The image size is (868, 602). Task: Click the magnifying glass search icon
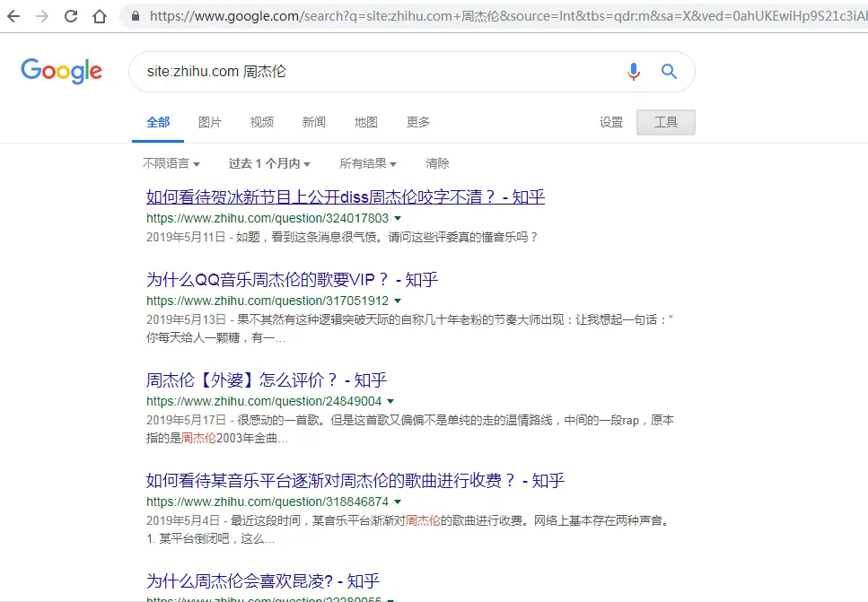[x=670, y=72]
